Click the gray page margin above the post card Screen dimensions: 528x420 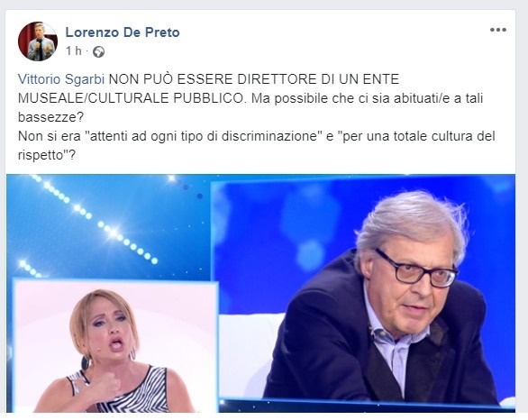(x=264, y=4)
